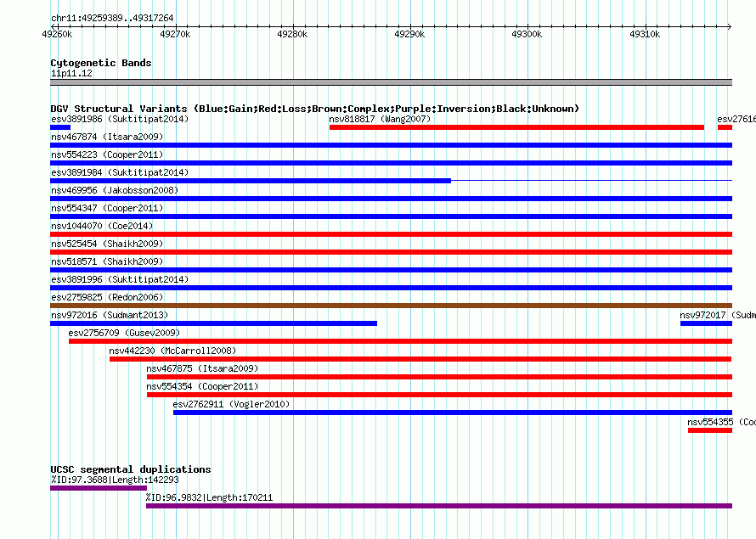Open the nsv972016 (Sudmant2013) label

click(110, 315)
